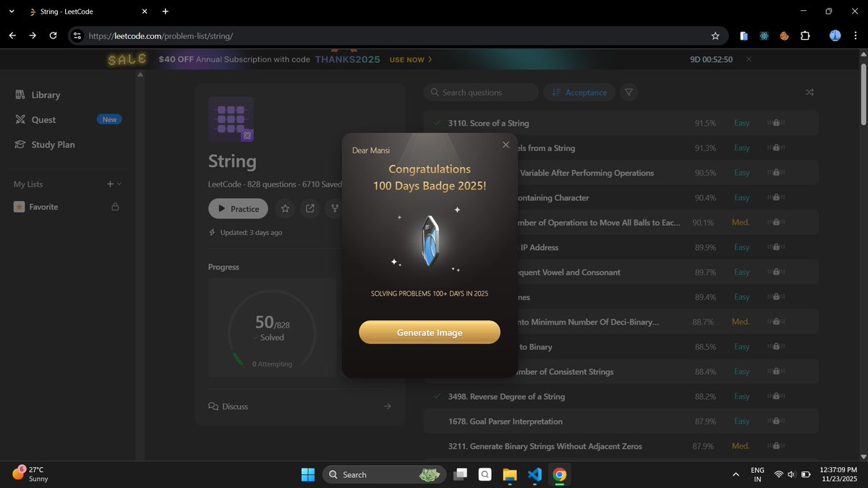Click the first extension icon in toolbar
This screenshot has width=868, height=488.
click(744, 35)
